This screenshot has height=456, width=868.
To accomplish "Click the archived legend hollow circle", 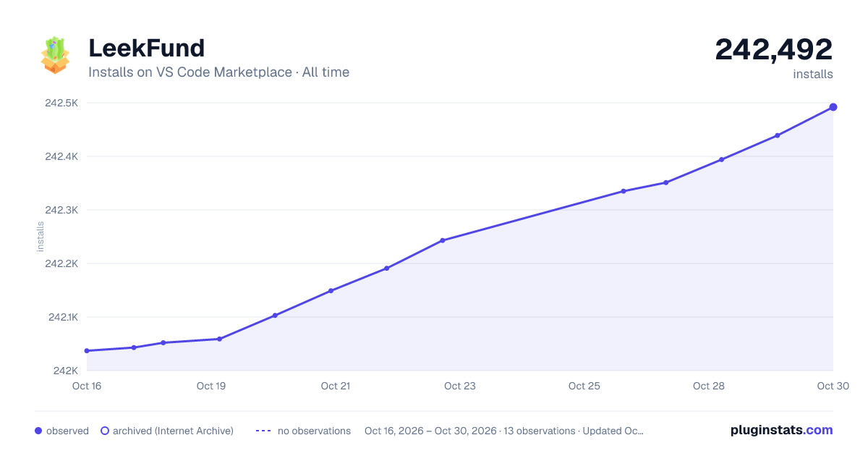I will (x=104, y=431).
